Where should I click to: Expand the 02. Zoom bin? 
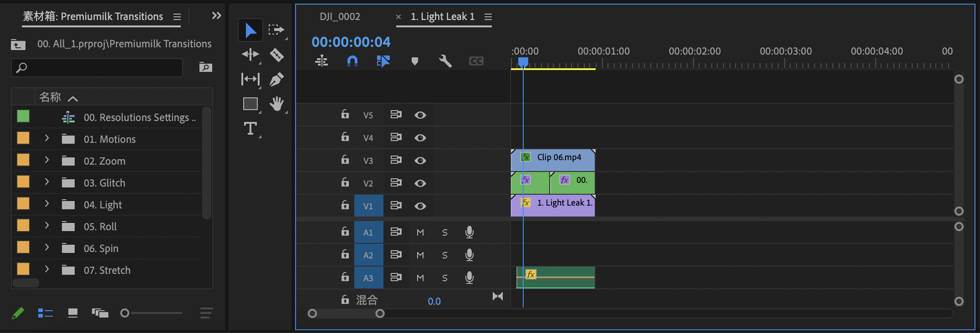click(46, 160)
